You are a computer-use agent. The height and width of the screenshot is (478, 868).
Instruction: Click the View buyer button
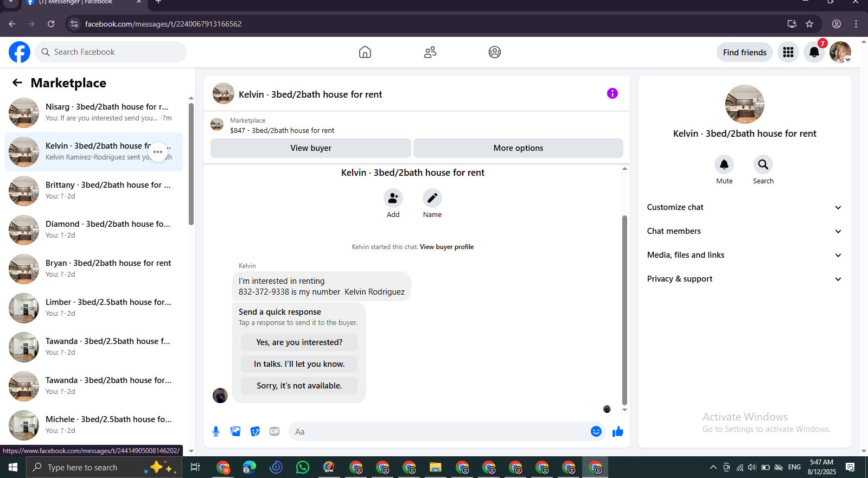(311, 148)
